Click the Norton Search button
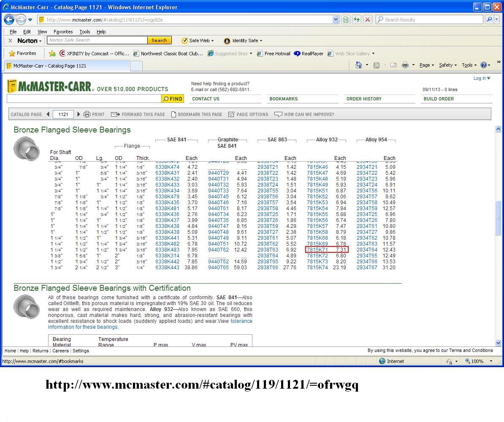The width and height of the screenshot is (504, 422). click(x=160, y=40)
